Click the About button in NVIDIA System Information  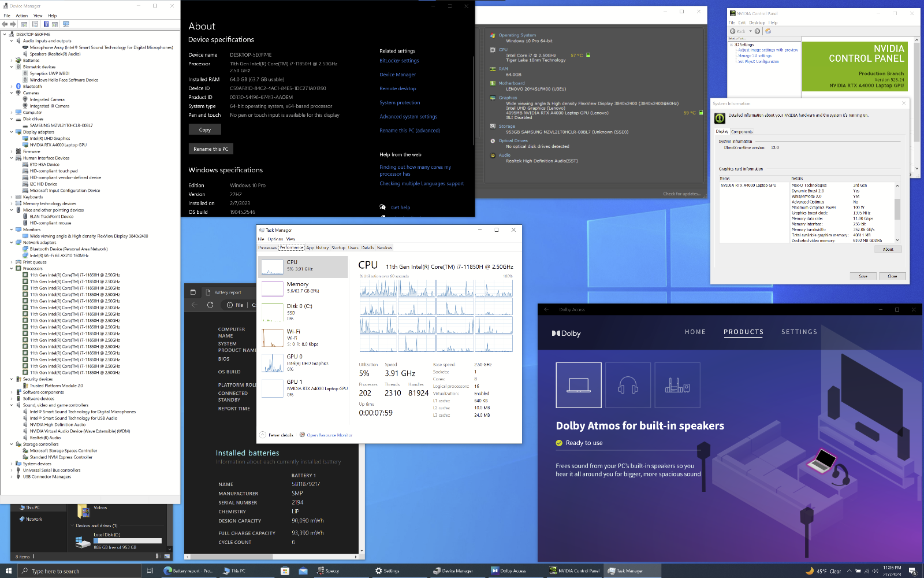tap(888, 249)
